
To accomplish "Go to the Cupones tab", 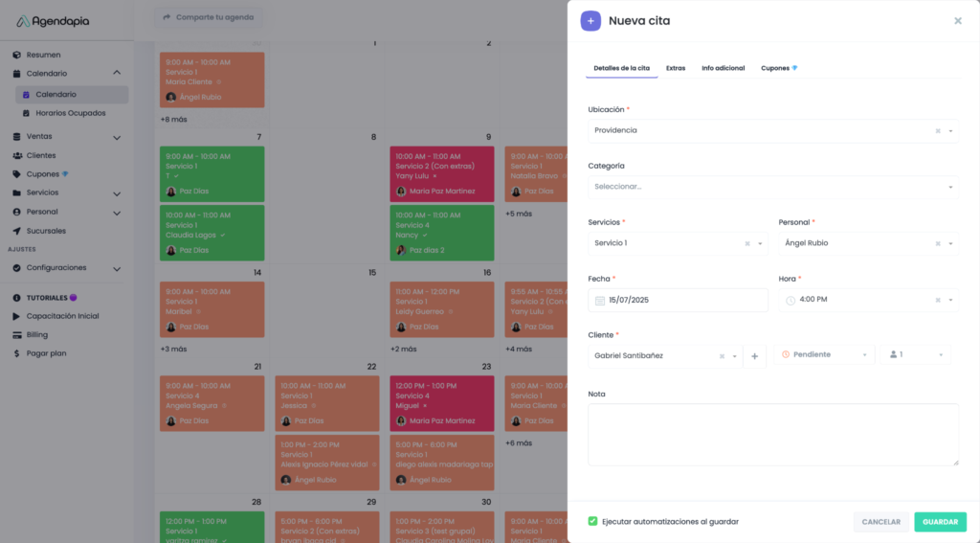I will click(x=778, y=68).
